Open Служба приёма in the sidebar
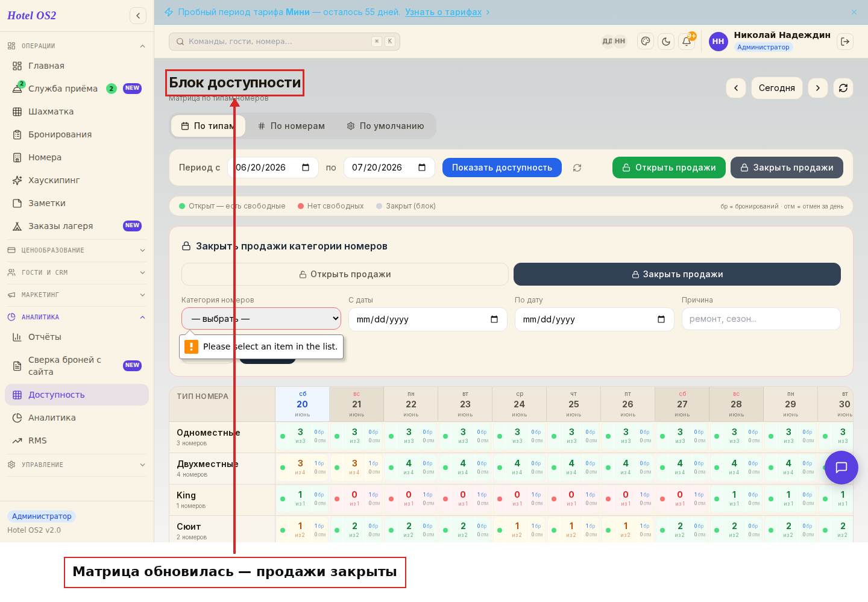This screenshot has width=868, height=602. [77, 89]
